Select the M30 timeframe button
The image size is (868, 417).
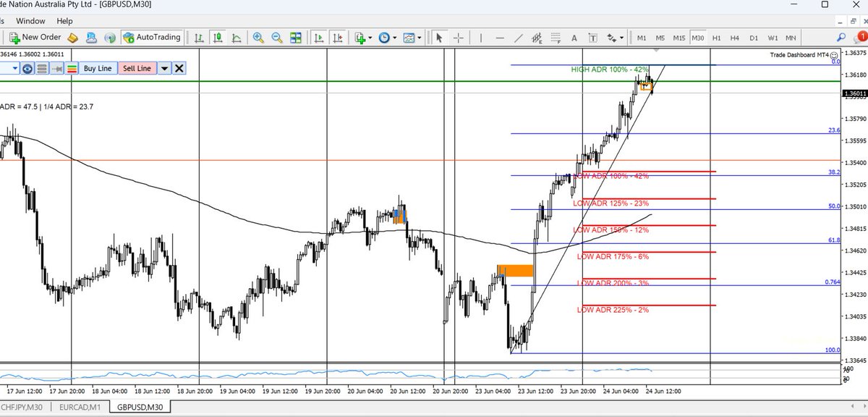click(698, 37)
